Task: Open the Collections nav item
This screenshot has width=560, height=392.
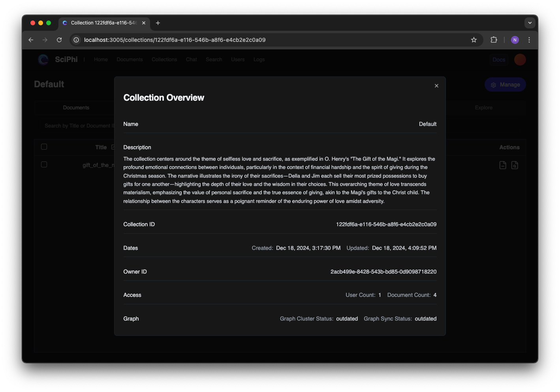Action: pyautogui.click(x=164, y=60)
